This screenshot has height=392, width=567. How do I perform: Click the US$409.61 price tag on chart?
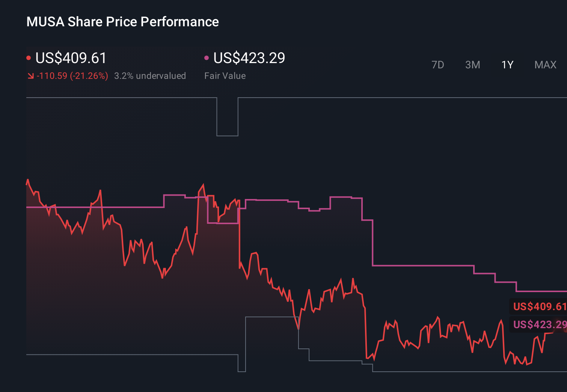pyautogui.click(x=538, y=306)
